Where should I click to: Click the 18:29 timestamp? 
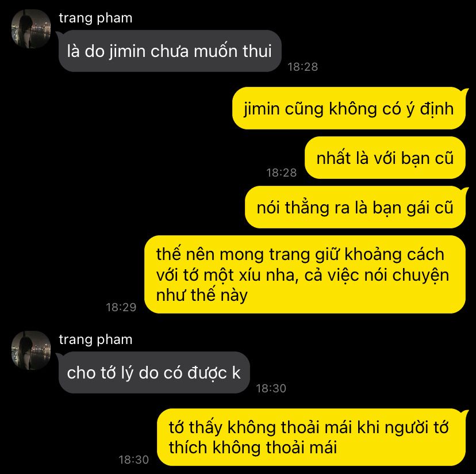pyautogui.click(x=121, y=307)
